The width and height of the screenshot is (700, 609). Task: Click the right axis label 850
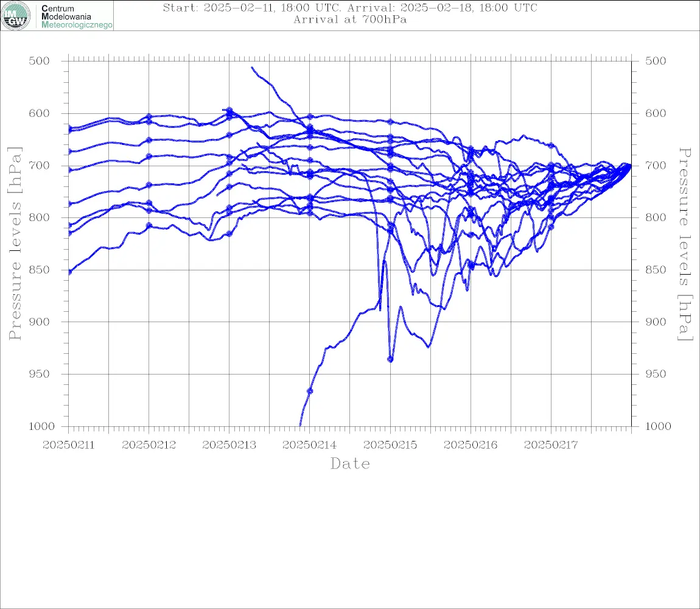[x=656, y=270]
